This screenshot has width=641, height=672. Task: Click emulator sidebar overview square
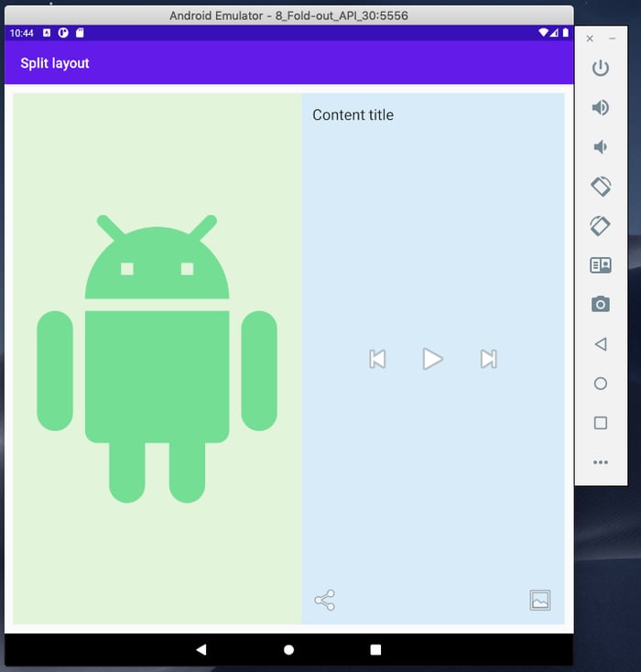[601, 423]
